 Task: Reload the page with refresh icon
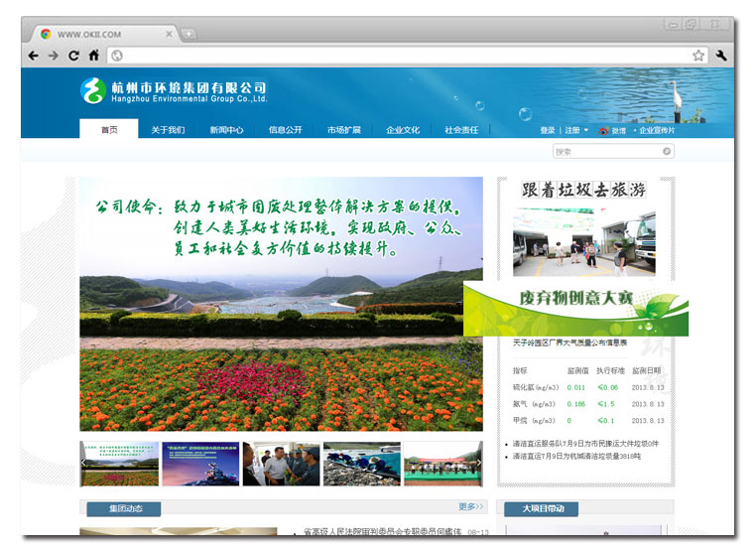coord(73,56)
